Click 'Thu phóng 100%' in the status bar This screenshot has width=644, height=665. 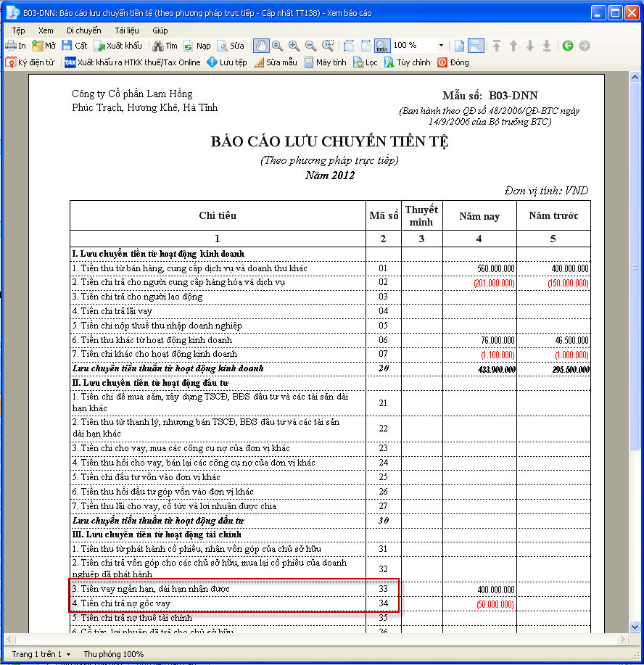(114, 654)
